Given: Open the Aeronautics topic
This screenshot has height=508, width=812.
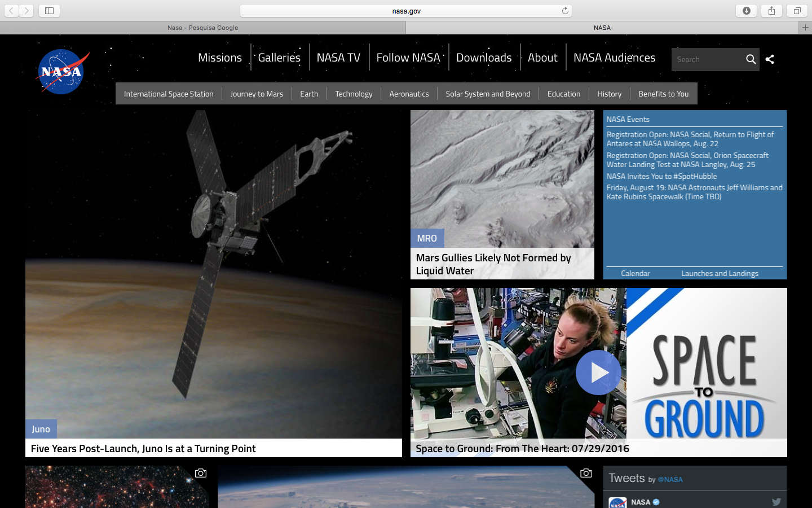Looking at the screenshot, I should (x=409, y=94).
